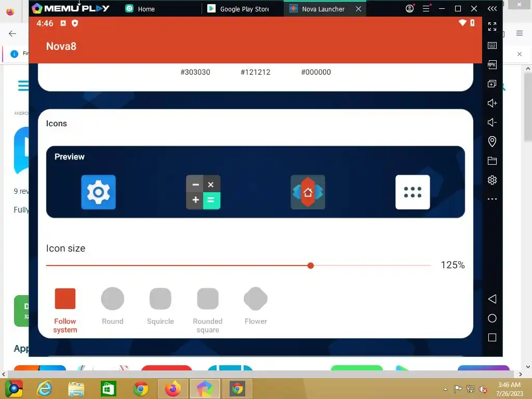This screenshot has width=532, height=399.
Task: Open MEmu settings gear in sidebar
Action: point(492,180)
